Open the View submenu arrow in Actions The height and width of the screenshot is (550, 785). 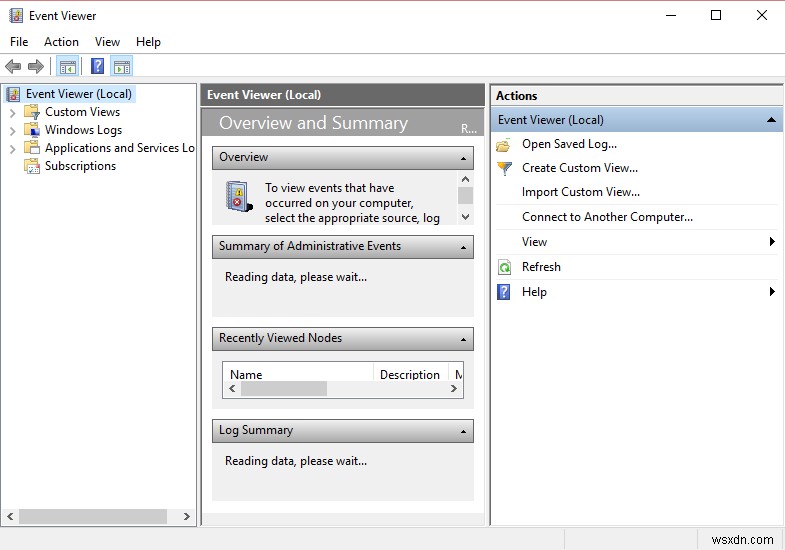[772, 242]
